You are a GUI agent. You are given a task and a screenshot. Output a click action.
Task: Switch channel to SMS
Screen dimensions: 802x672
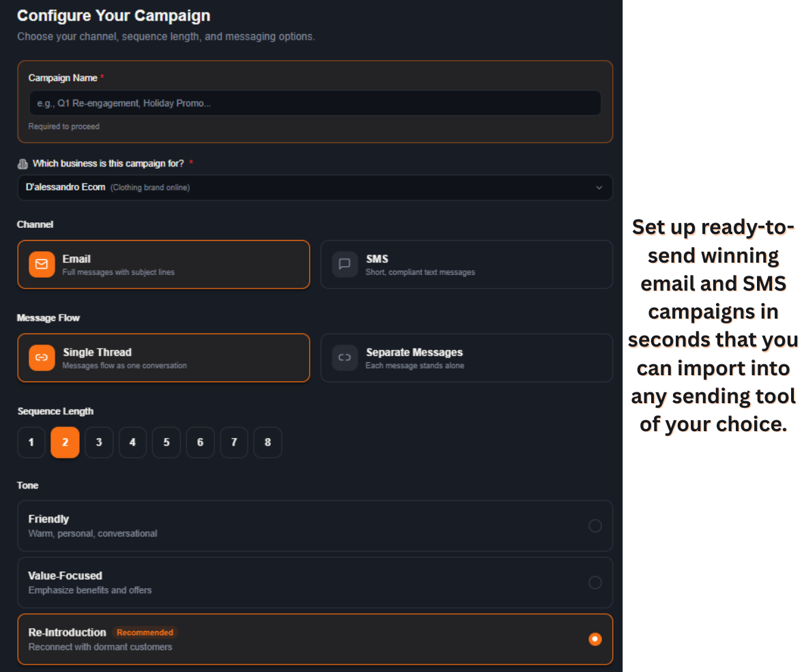466,264
